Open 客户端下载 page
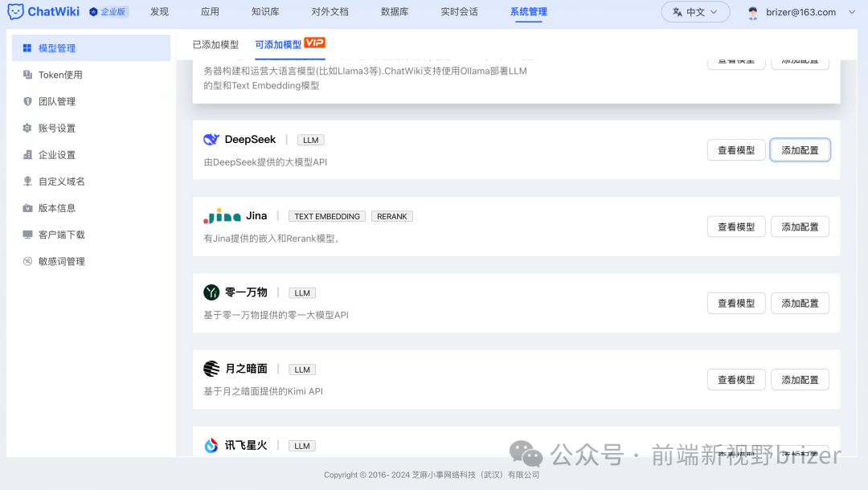The width and height of the screenshot is (868, 490). point(63,234)
